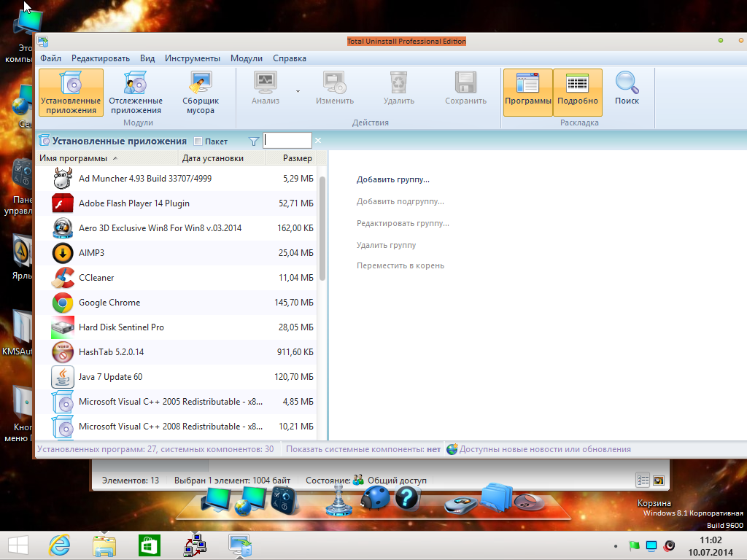Enable the Пакет checkbox
The height and width of the screenshot is (560, 747).
tap(198, 141)
